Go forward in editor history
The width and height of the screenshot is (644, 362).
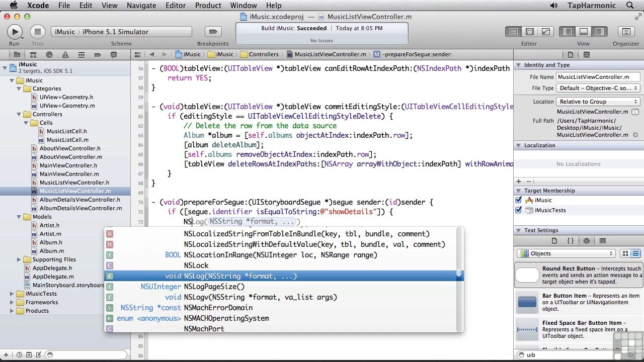pos(164,54)
